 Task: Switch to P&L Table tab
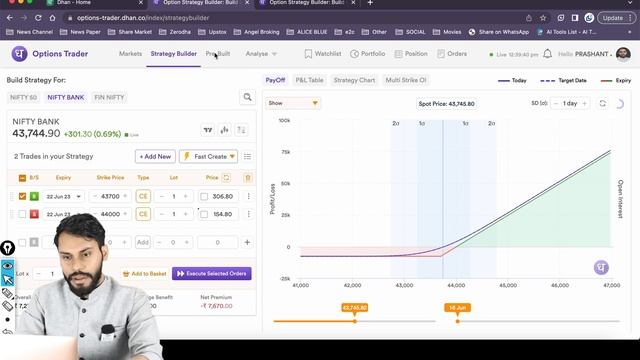[x=309, y=80]
